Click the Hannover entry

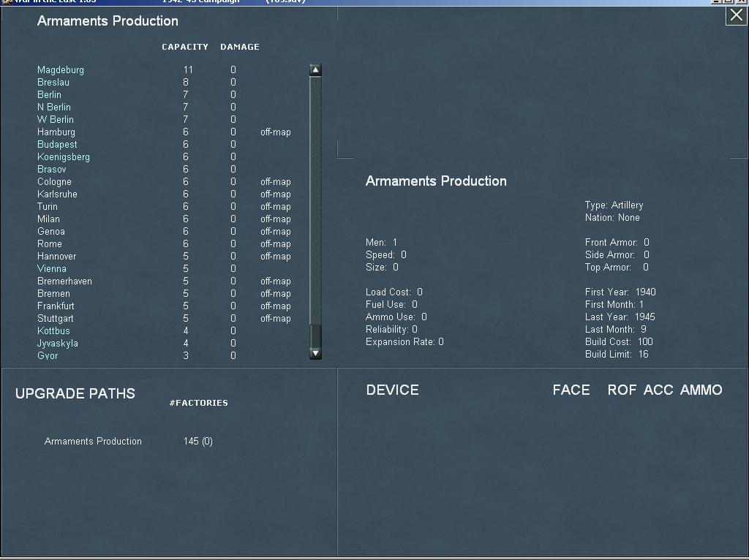pyautogui.click(x=56, y=256)
